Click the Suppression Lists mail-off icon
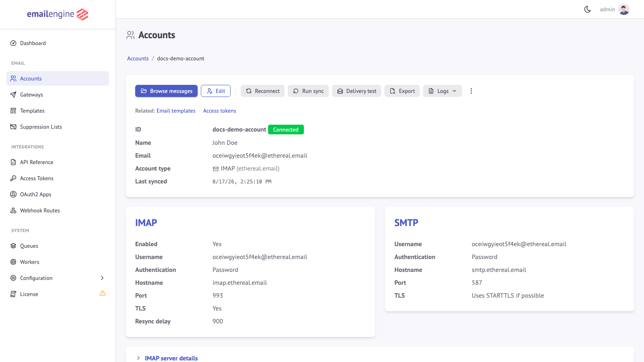This screenshot has height=362, width=644. pyautogui.click(x=13, y=127)
